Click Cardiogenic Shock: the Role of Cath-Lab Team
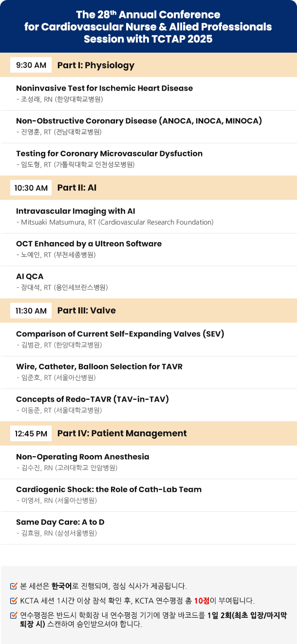Image resolution: width=297 pixels, height=644 pixels. (x=109, y=489)
